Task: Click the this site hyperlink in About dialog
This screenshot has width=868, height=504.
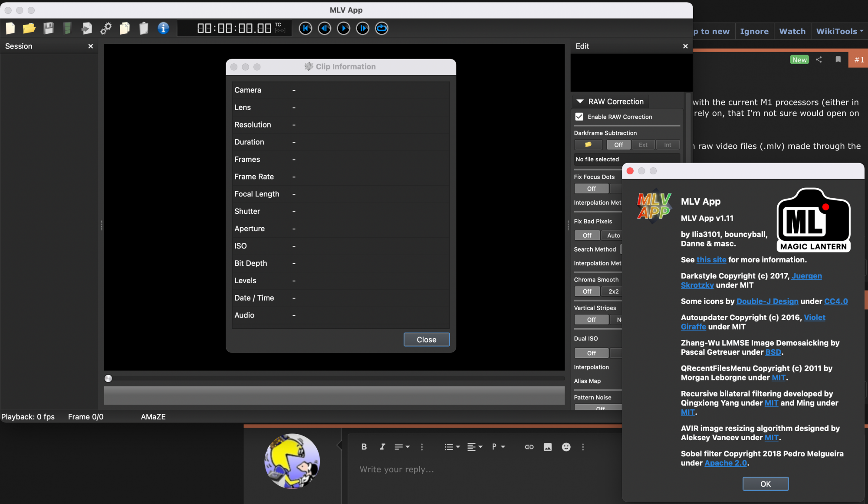Action: pyautogui.click(x=710, y=259)
